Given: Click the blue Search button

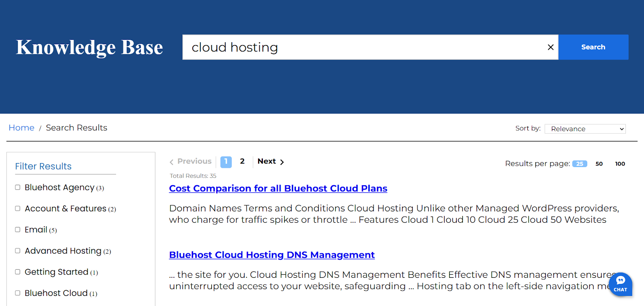Looking at the screenshot, I should point(593,47).
